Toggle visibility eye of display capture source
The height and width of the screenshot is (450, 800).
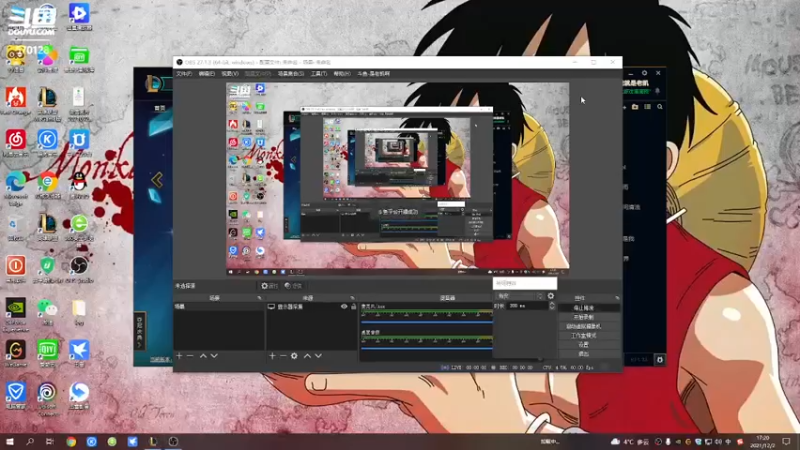(x=344, y=307)
